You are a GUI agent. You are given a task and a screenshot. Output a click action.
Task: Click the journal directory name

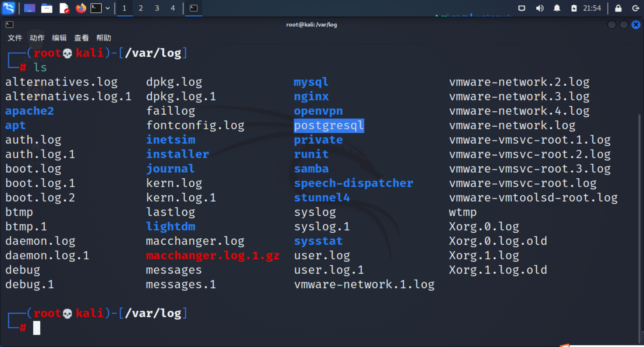pyautogui.click(x=170, y=169)
